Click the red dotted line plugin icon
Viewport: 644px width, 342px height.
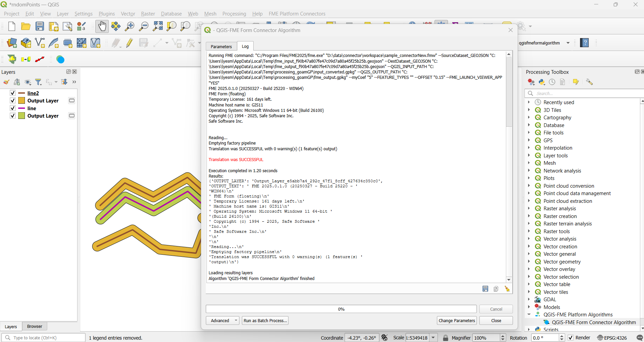(x=40, y=59)
